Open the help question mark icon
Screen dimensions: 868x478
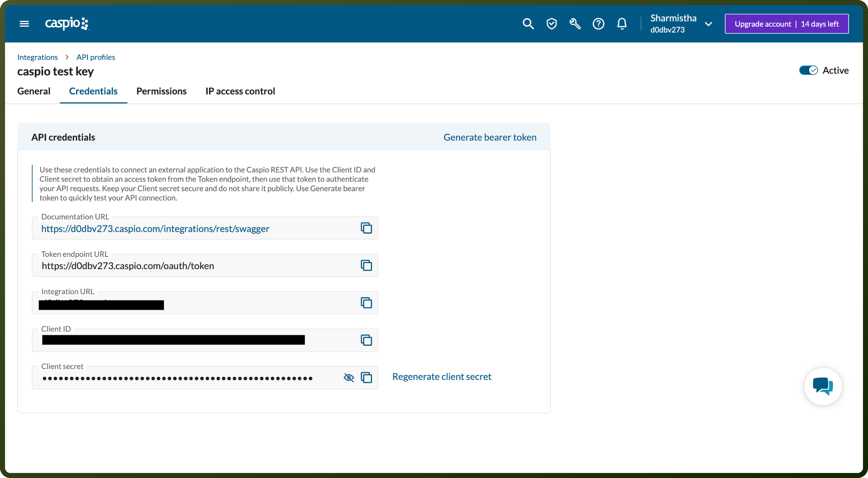598,24
